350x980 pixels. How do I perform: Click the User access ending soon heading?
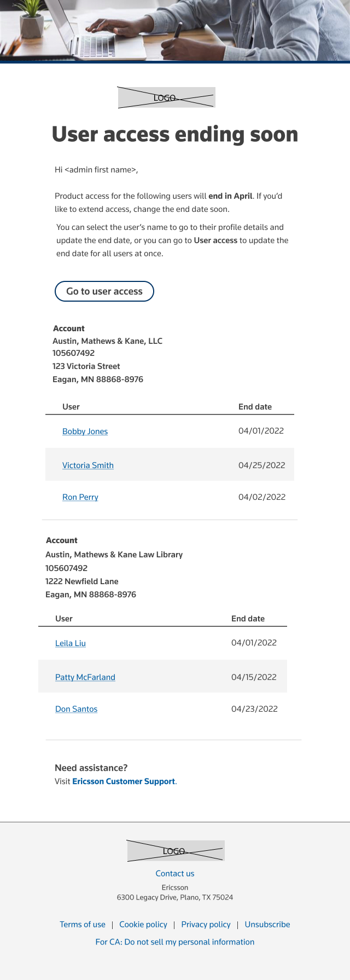175,134
